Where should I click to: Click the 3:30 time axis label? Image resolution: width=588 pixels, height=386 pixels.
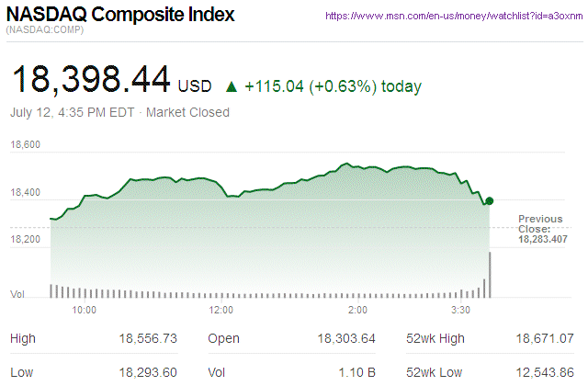pyautogui.click(x=462, y=311)
